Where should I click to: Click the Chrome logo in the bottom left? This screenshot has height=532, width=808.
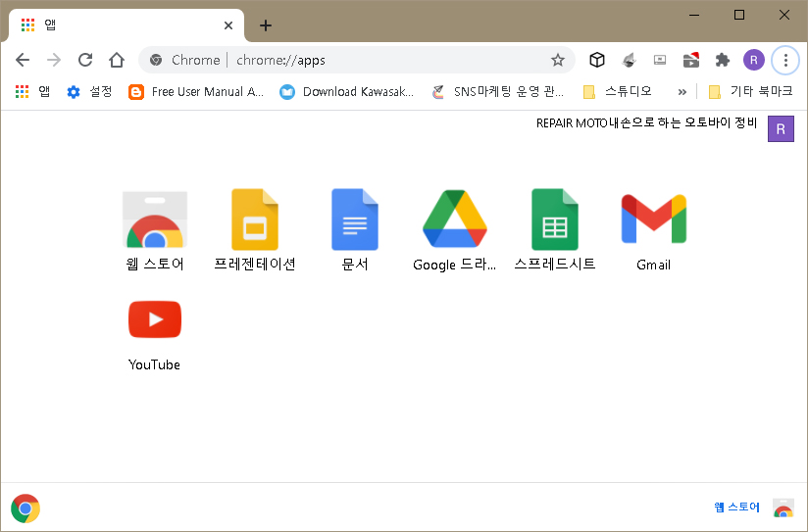tap(25, 508)
